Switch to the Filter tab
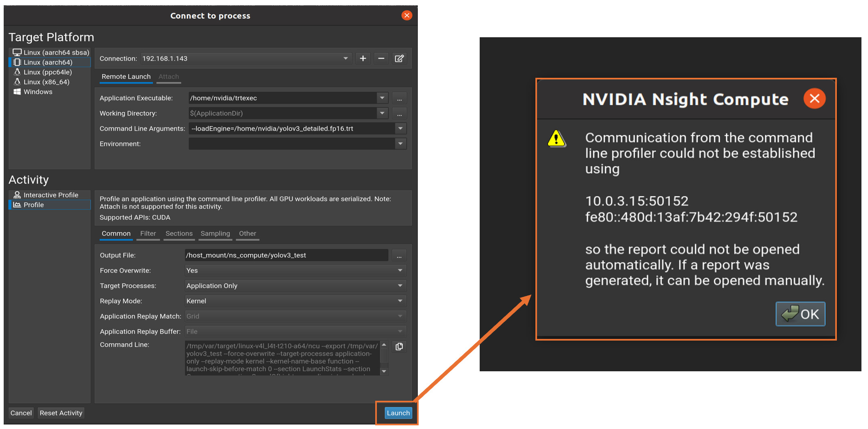868x429 pixels. [x=148, y=233]
